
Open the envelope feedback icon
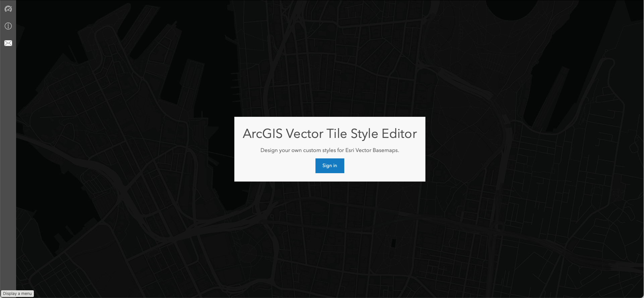(x=8, y=43)
